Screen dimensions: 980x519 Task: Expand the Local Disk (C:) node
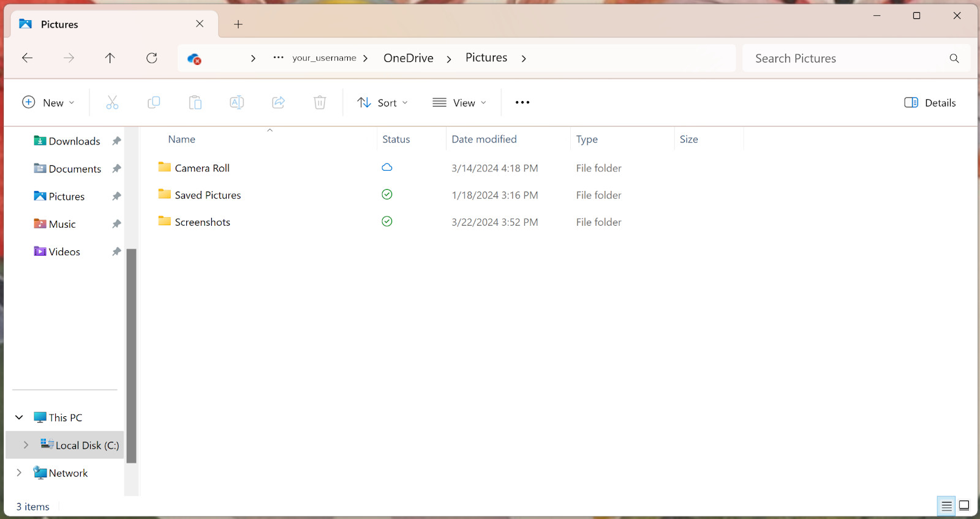(26, 445)
